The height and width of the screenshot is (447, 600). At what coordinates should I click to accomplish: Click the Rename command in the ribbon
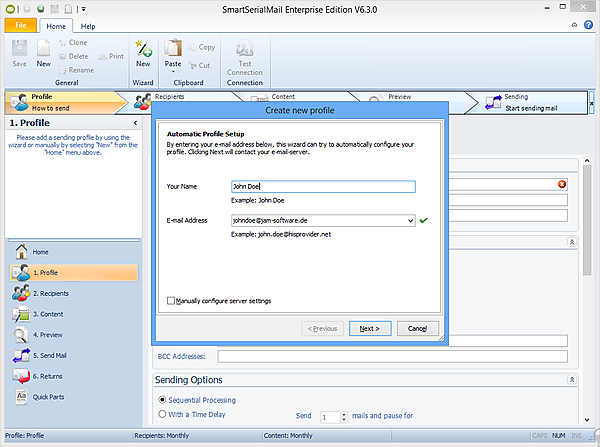click(x=77, y=70)
